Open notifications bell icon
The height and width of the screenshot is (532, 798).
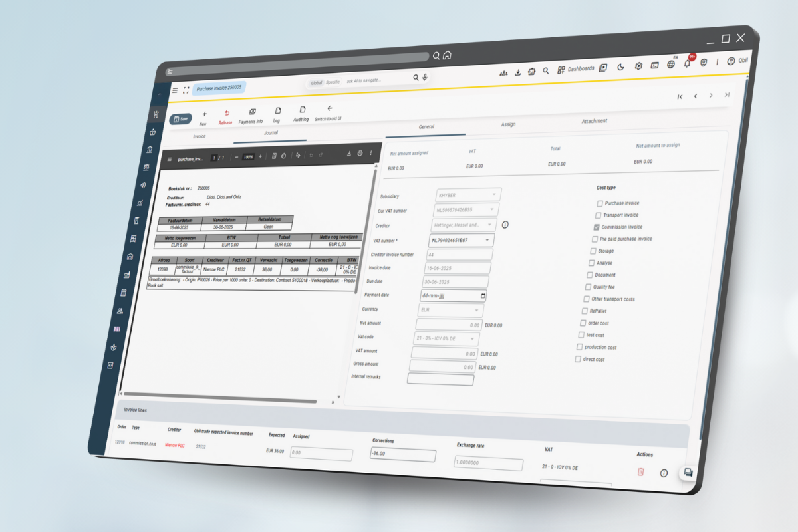pos(687,63)
